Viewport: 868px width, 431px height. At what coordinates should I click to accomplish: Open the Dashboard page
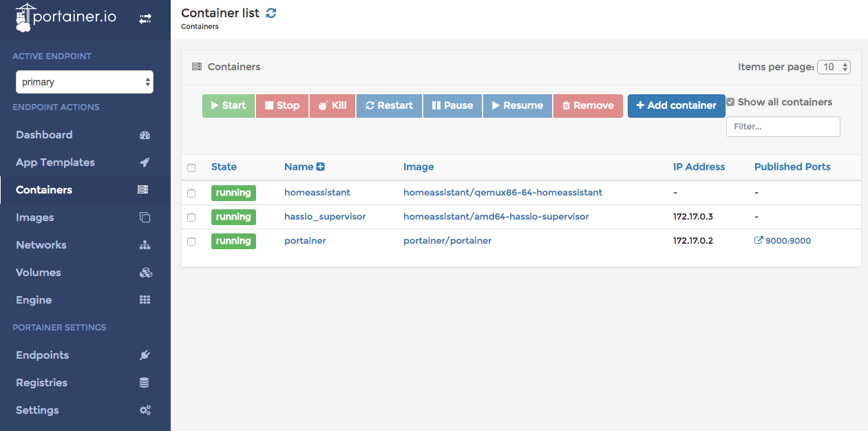coord(44,135)
